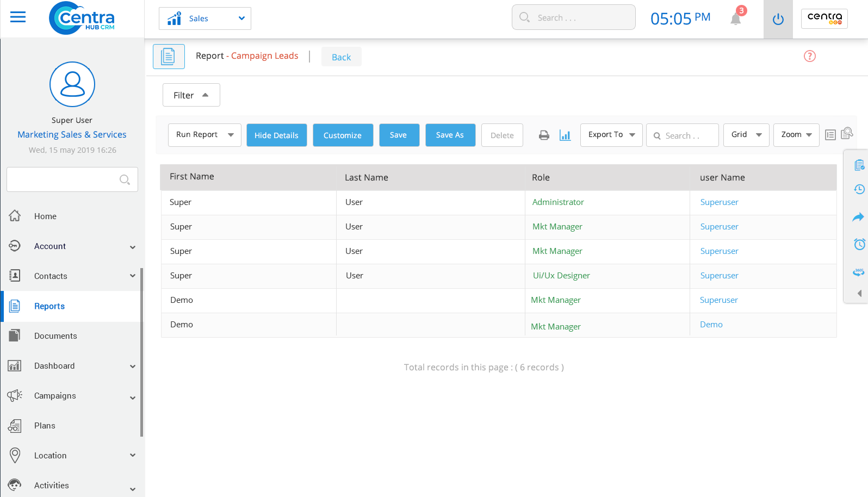Image resolution: width=868 pixels, height=497 pixels.
Task: Expand the Contacts menu chevron
Action: [x=133, y=276]
